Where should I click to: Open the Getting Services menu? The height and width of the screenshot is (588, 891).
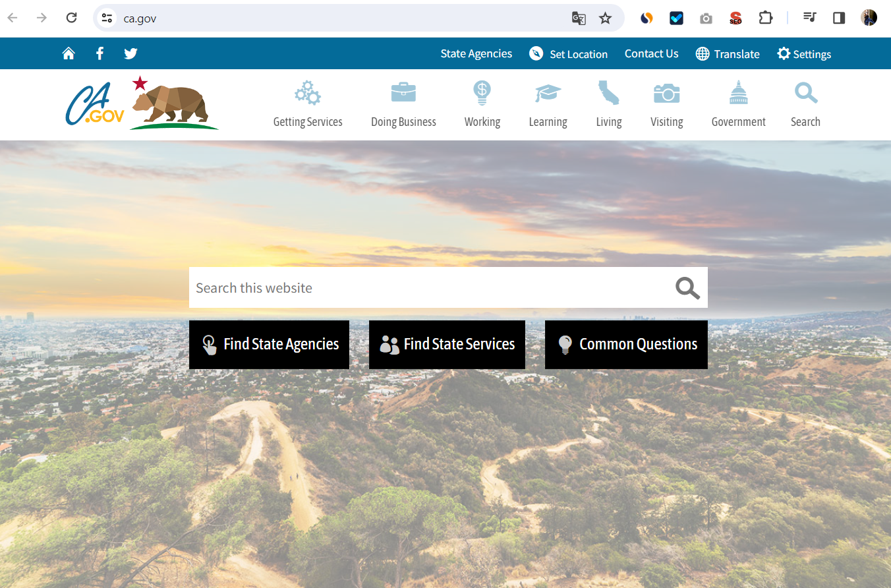click(308, 104)
